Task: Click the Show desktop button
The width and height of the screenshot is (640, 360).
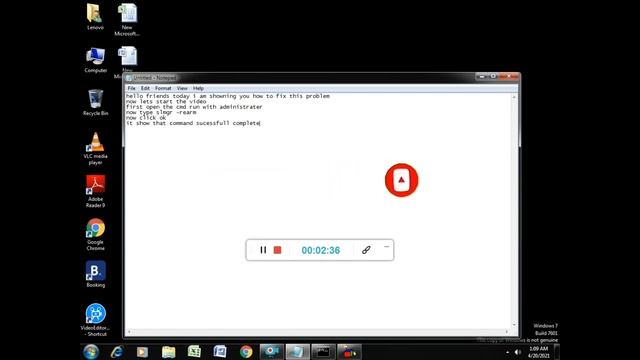Action: (556, 351)
